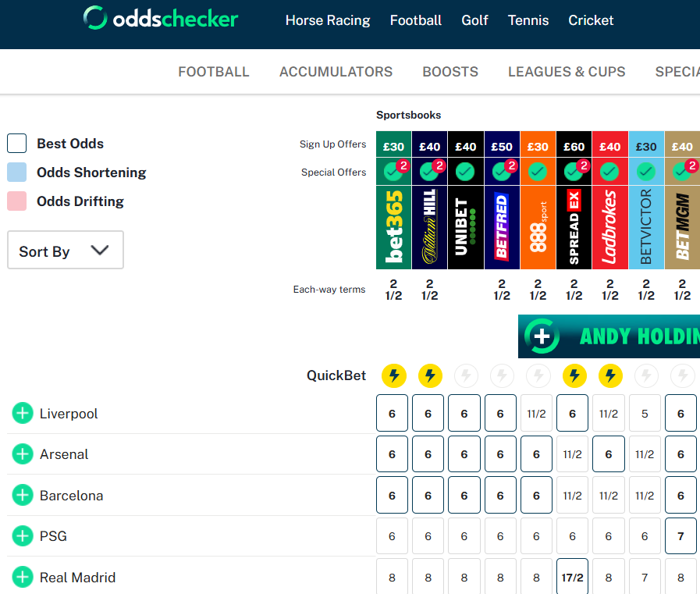Pick Real Madrid odds 7 at BetVictor
Image resolution: width=700 pixels, height=594 pixels.
pyautogui.click(x=645, y=578)
